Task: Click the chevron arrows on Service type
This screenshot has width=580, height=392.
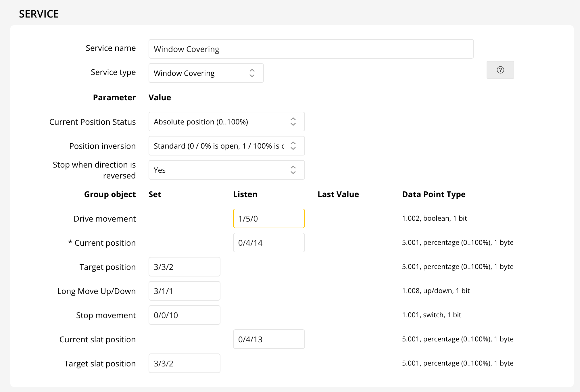Action: [x=252, y=73]
